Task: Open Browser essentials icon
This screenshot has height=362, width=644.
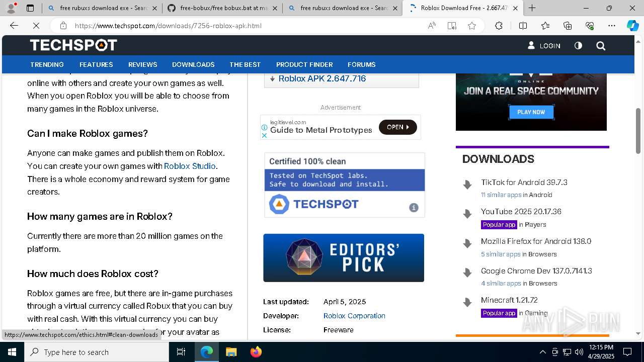Action: pyautogui.click(x=590, y=26)
